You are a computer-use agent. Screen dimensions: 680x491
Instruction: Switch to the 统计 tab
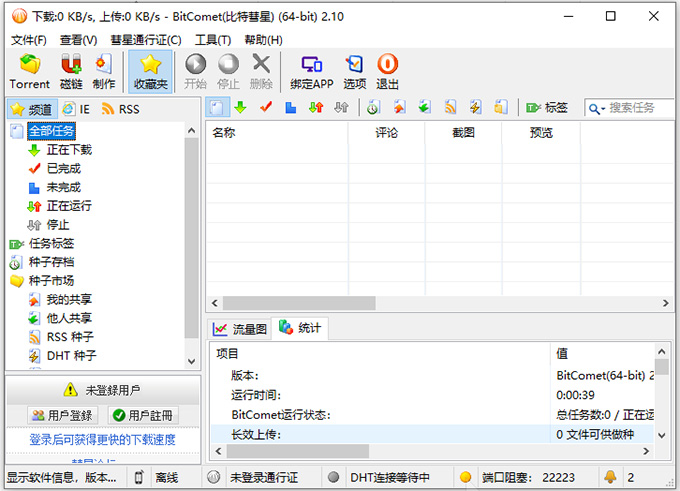(x=300, y=327)
